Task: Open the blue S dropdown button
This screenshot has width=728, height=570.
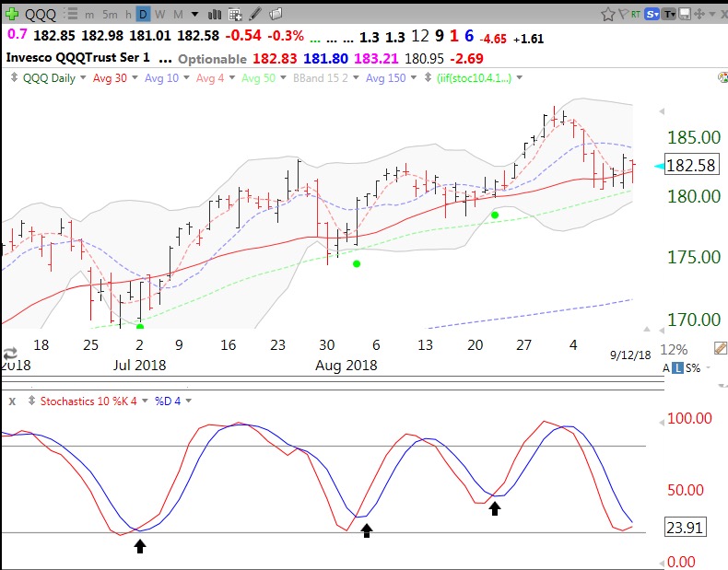Action: [x=652, y=15]
